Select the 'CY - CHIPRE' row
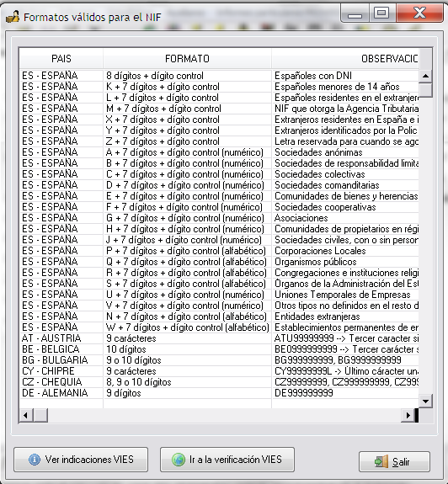 [x=219, y=371]
